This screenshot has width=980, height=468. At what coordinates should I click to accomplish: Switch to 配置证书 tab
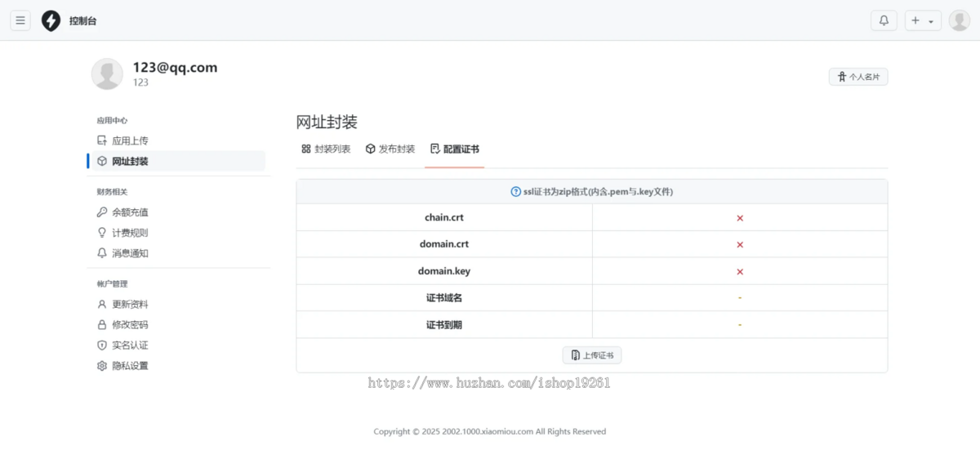point(454,149)
